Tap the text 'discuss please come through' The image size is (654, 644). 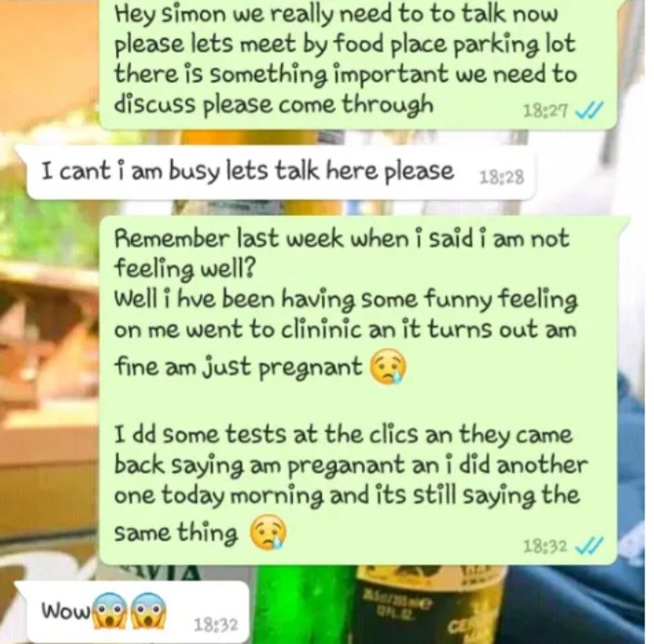click(x=273, y=105)
